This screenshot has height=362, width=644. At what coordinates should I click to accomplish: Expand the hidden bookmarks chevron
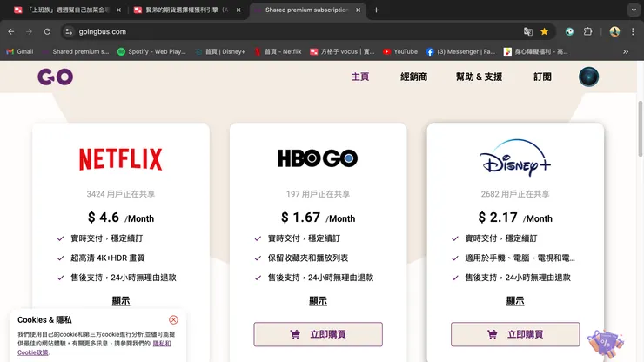coord(626,51)
